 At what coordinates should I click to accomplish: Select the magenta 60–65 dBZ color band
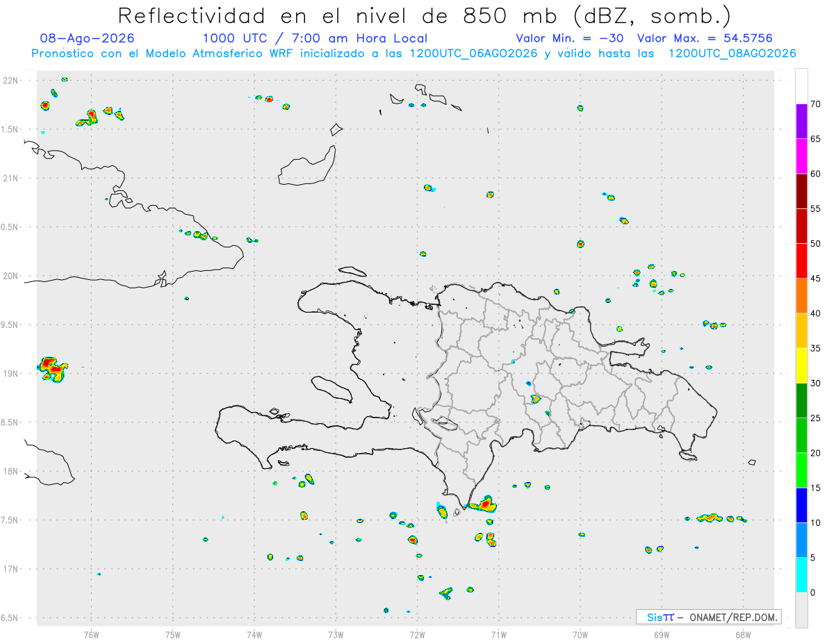[x=801, y=156]
